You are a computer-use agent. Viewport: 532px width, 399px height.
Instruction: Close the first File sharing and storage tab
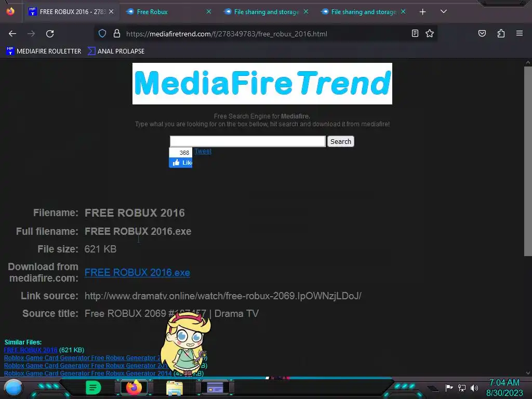click(306, 12)
